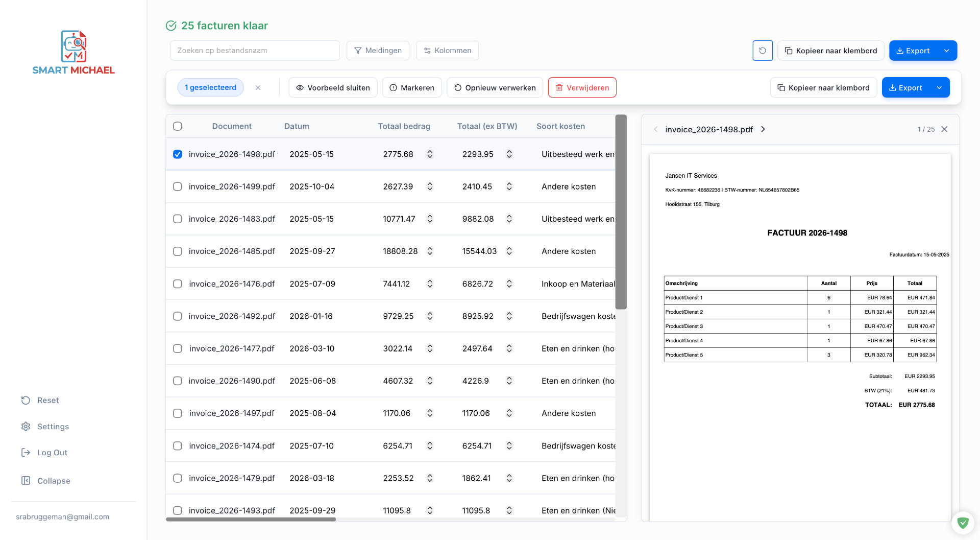The height and width of the screenshot is (540, 980).
Task: Check invoice_2026-1483.pdf checkbox
Action: [178, 219]
